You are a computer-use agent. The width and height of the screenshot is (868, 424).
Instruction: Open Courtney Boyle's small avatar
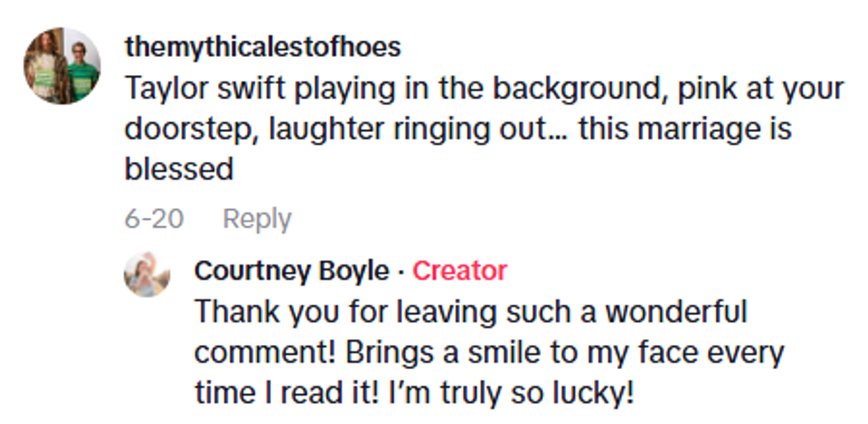pyautogui.click(x=146, y=274)
